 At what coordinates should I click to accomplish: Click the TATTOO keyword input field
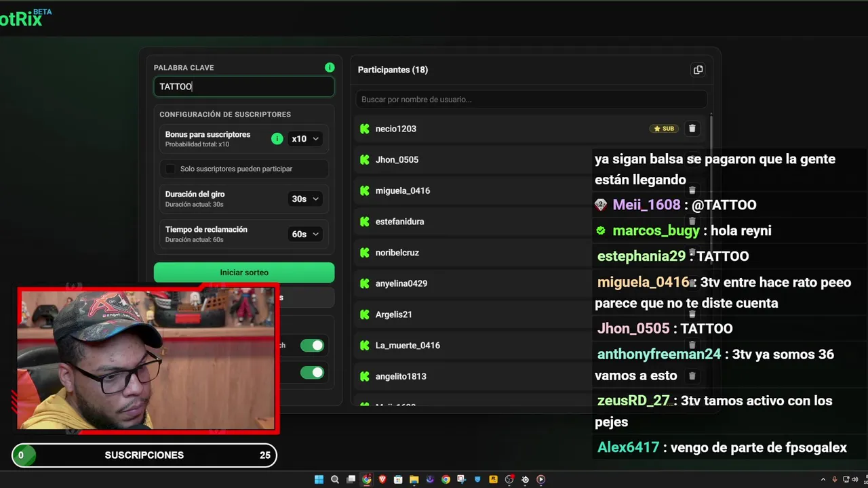[244, 87]
